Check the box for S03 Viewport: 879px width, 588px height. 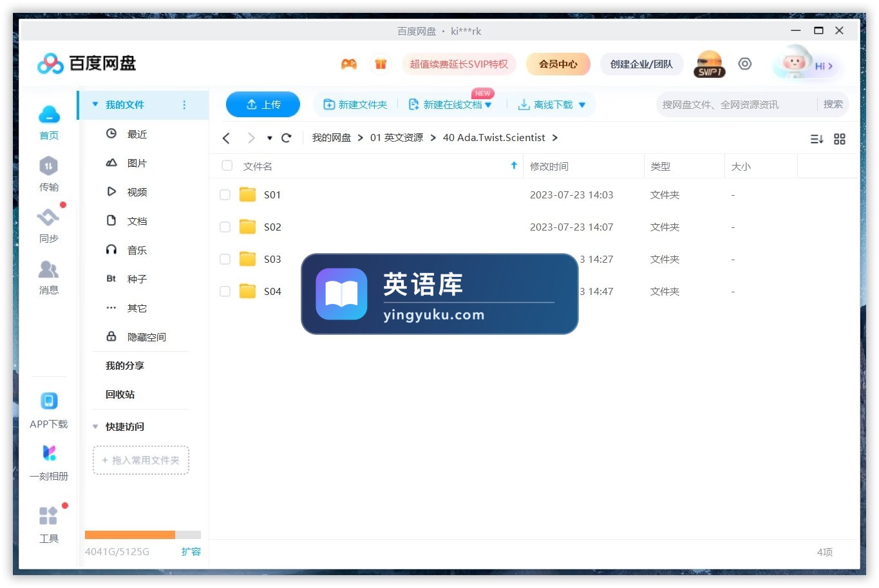(225, 259)
